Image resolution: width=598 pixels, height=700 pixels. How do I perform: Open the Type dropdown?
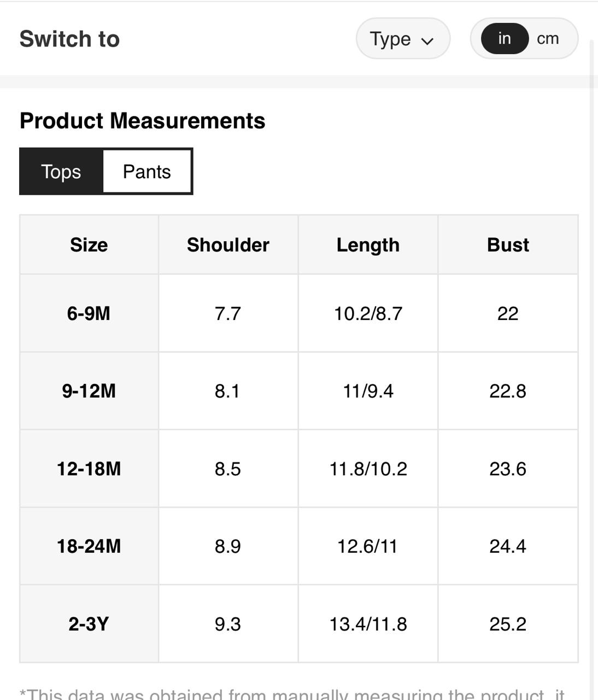click(x=402, y=39)
